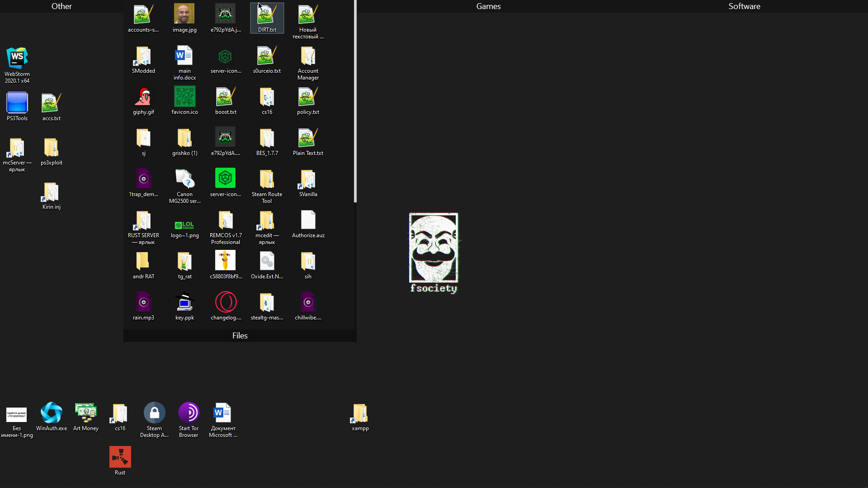The image size is (868, 488).
Task: Open the changelog Opera file icon
Action: click(x=226, y=303)
